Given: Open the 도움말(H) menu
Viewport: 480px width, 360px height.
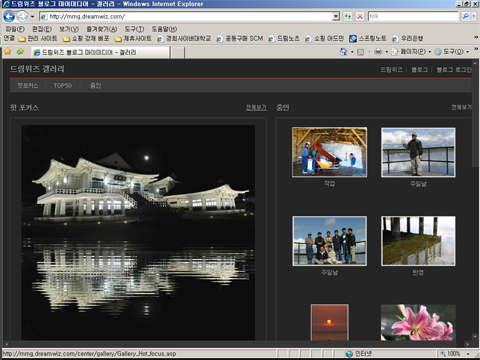Looking at the screenshot, I should (164, 29).
